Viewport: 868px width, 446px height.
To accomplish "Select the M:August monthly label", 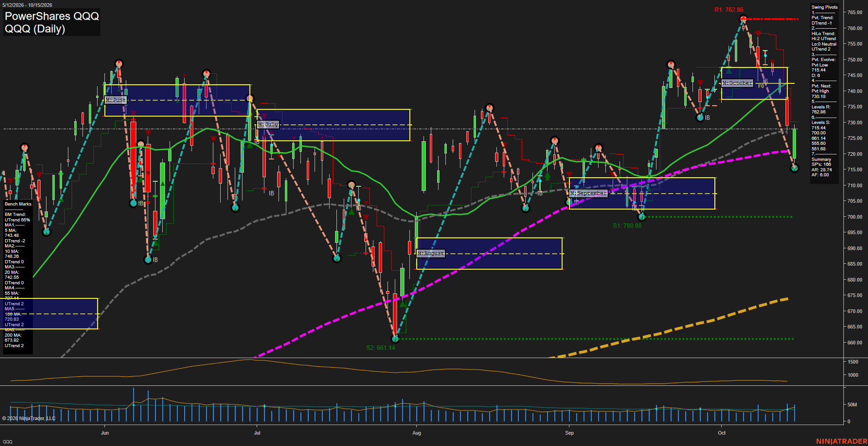I will tap(431, 253).
